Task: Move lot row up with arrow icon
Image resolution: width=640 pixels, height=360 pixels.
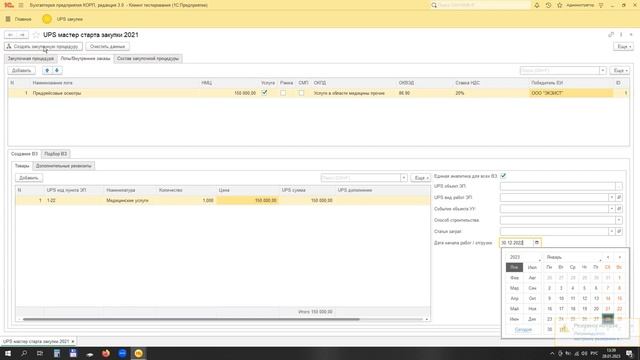Action: click(47, 71)
